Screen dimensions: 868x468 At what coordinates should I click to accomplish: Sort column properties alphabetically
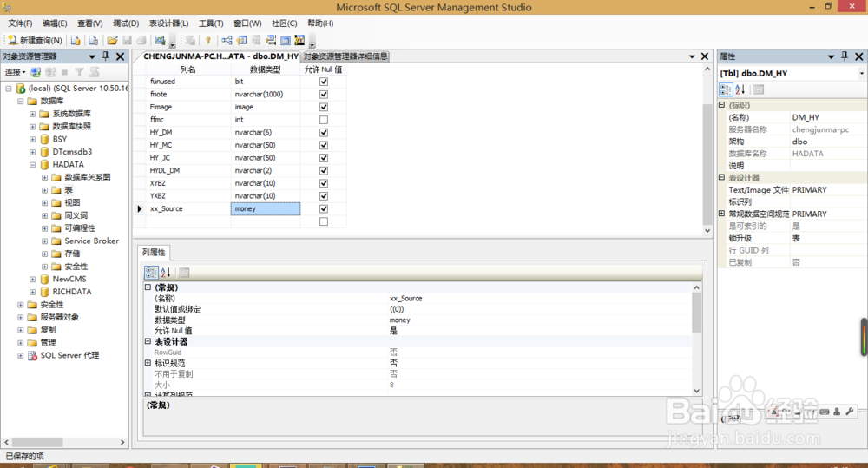166,273
